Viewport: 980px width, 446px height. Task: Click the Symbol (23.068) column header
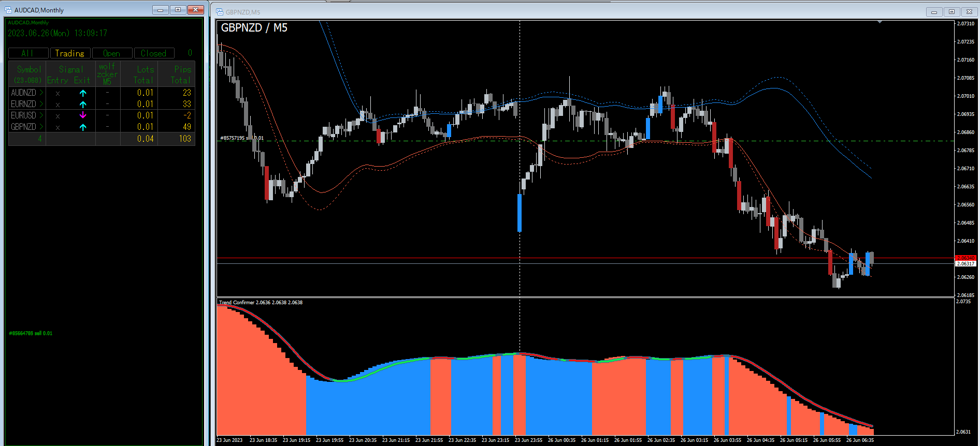click(x=27, y=74)
